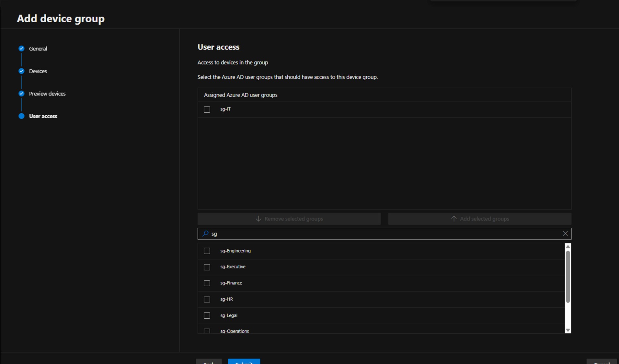Check the sg-IT assigned group checkbox

[x=207, y=109]
